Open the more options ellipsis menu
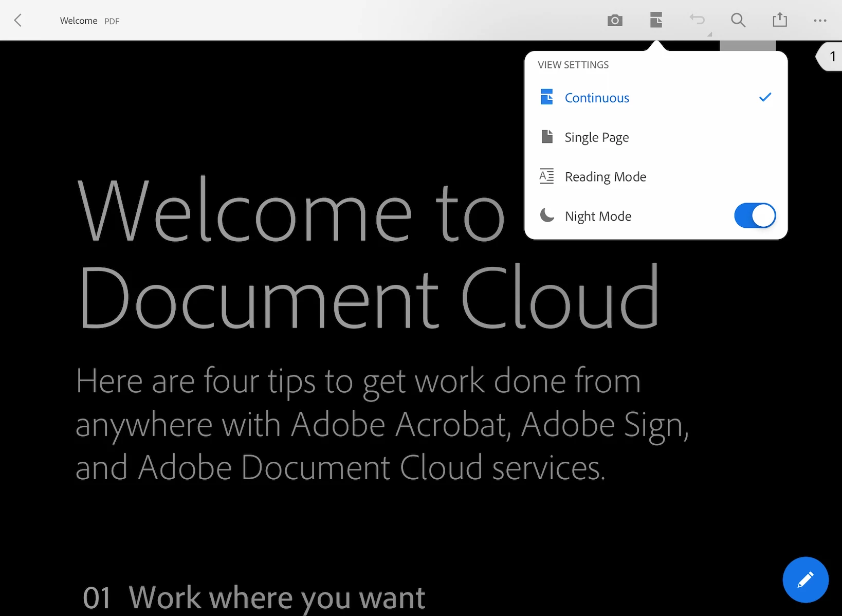The height and width of the screenshot is (616, 842). coord(820,21)
